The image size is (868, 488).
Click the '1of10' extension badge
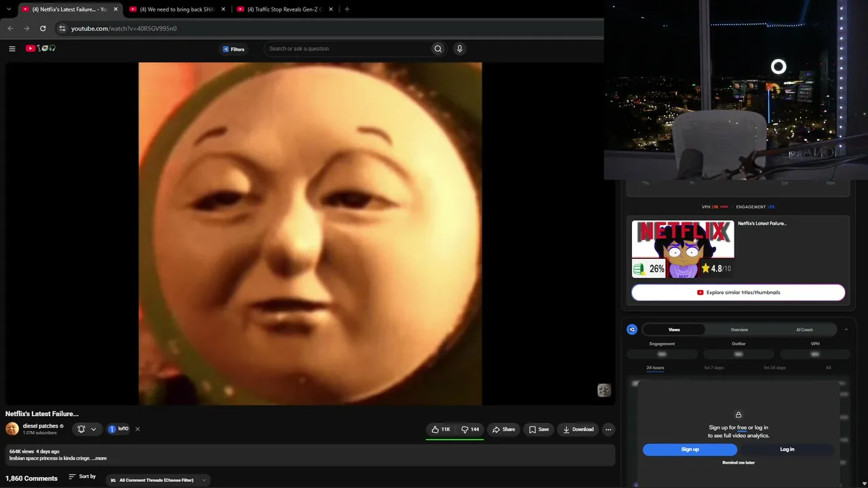[118, 429]
